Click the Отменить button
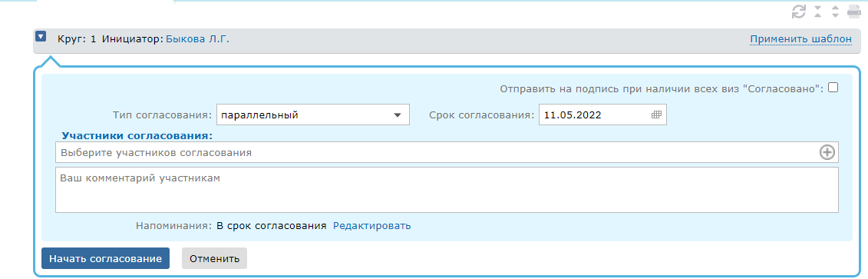The width and height of the screenshot is (868, 279). (x=214, y=258)
